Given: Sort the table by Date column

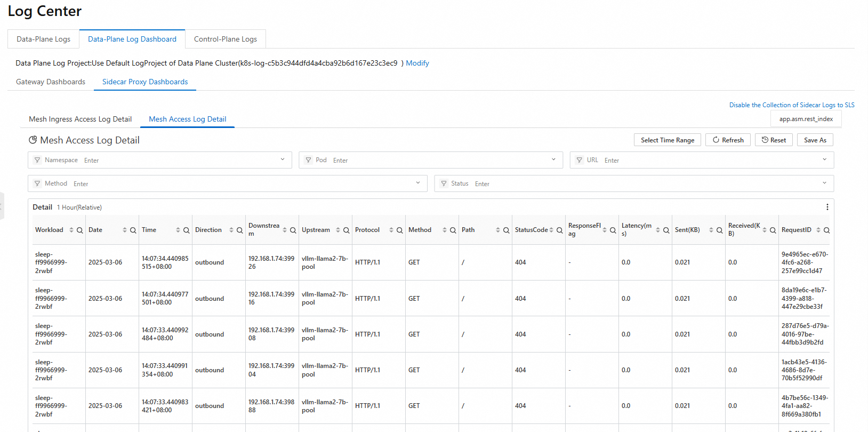Looking at the screenshot, I should point(125,230).
